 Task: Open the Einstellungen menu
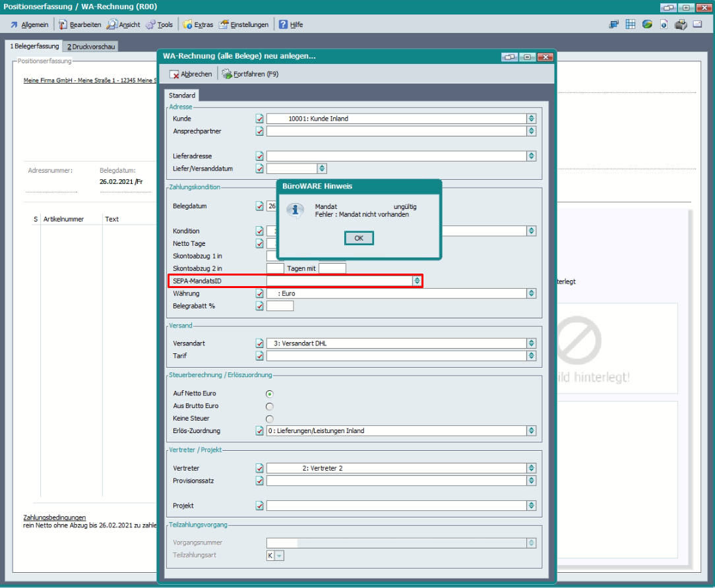click(x=244, y=24)
